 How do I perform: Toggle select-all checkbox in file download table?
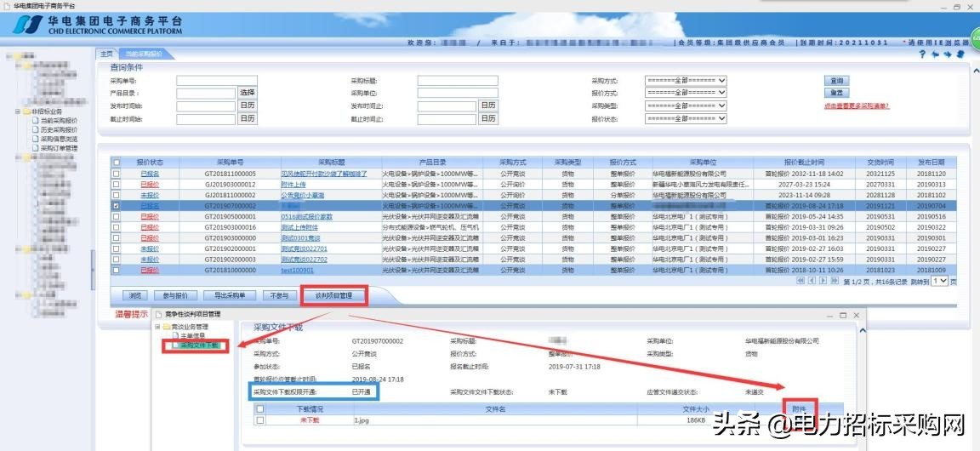pos(260,409)
